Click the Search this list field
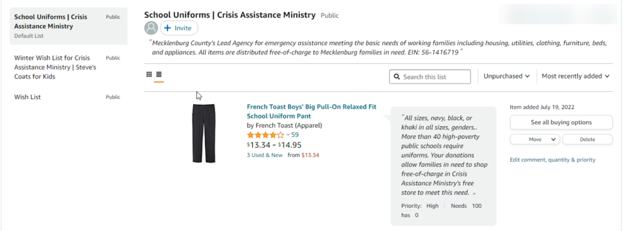Image resolution: width=644 pixels, height=231 pixels. (x=430, y=77)
